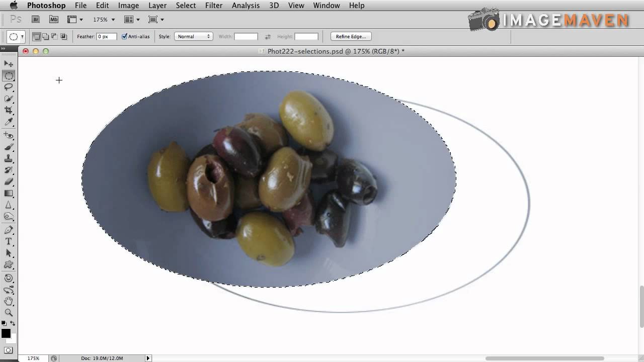Expand the status bar info arrow
This screenshot has height=362, width=644.
pos(148,358)
